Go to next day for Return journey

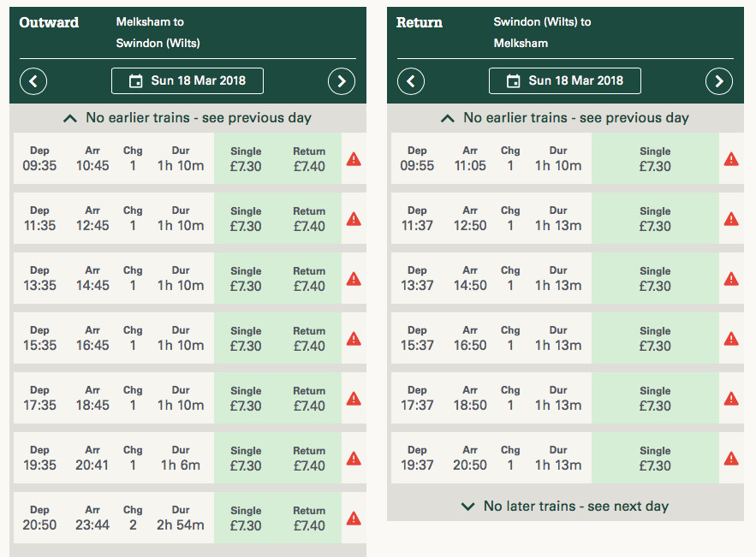click(x=718, y=81)
